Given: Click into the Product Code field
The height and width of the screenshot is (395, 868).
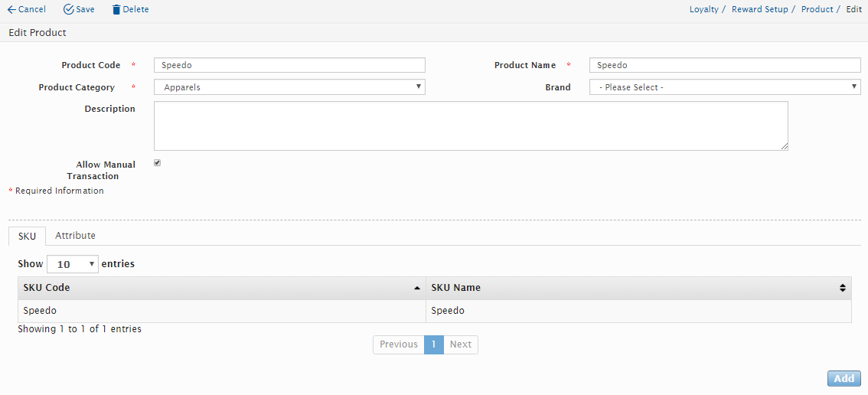Looking at the screenshot, I should pos(289,65).
